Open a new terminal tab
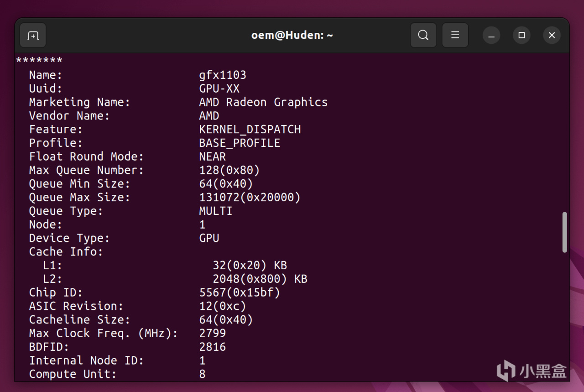584x392 pixels. click(x=33, y=35)
